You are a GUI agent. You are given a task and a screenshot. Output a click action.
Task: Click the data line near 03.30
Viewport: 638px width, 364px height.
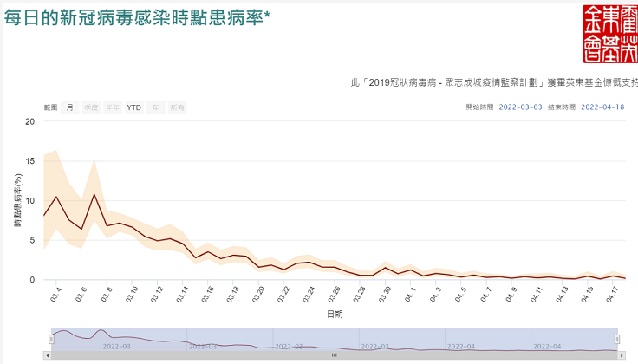coord(386,267)
